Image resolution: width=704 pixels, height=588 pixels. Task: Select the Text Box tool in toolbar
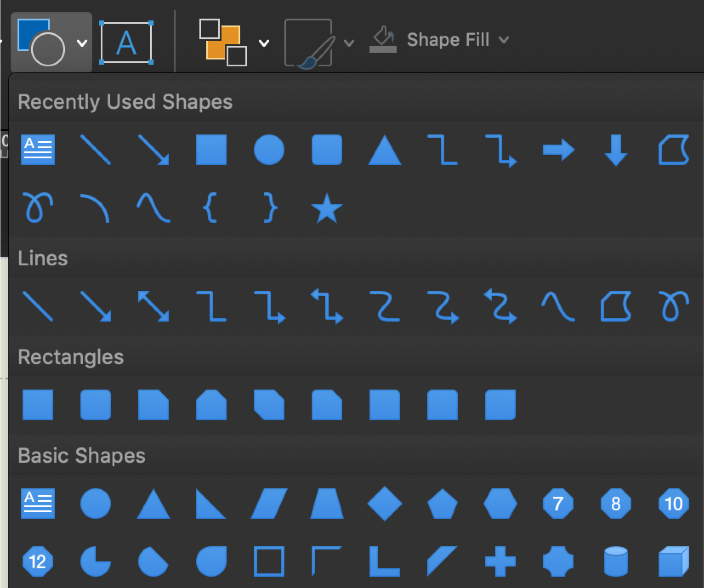click(126, 42)
